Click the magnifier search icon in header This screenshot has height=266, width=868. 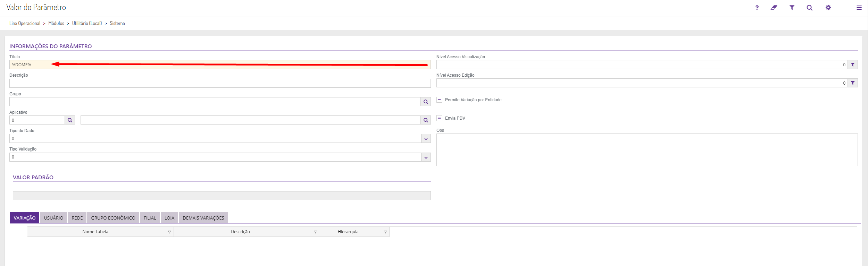[810, 8]
